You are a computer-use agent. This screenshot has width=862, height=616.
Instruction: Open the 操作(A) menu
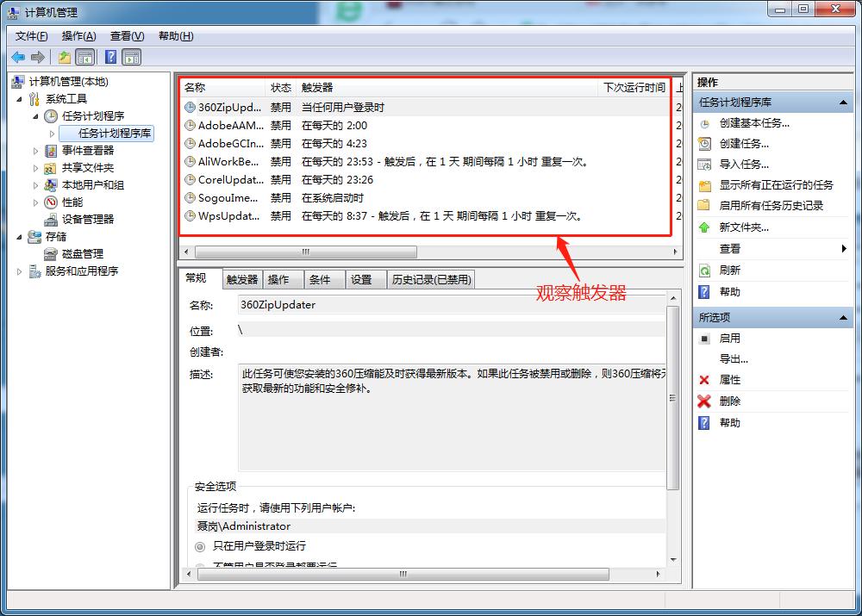coord(78,36)
